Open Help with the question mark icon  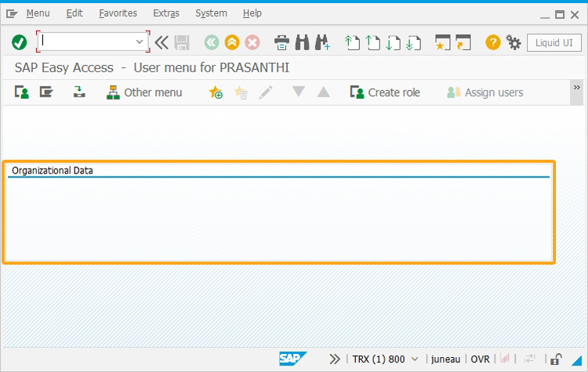click(493, 42)
